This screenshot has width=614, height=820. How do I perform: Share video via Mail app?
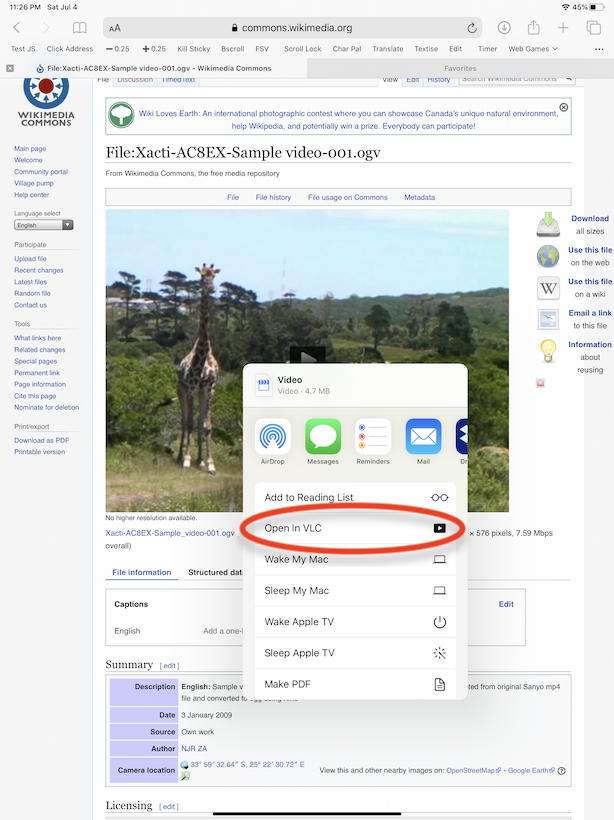tap(424, 441)
